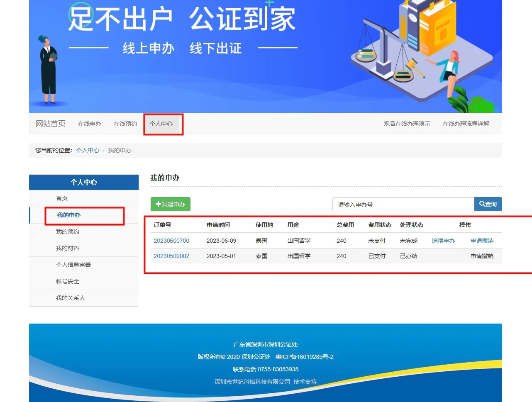Open 我的材料 sidebar item

click(68, 248)
